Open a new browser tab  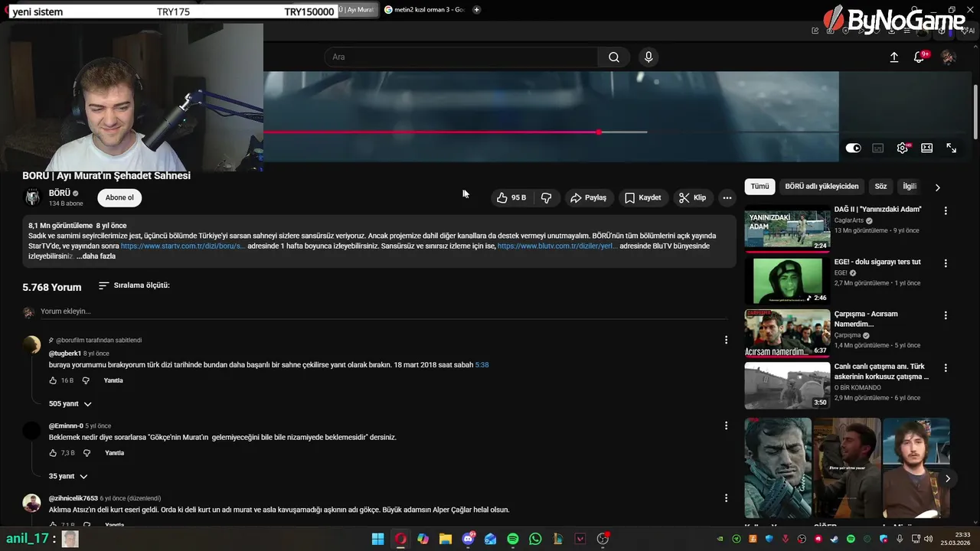[477, 10]
